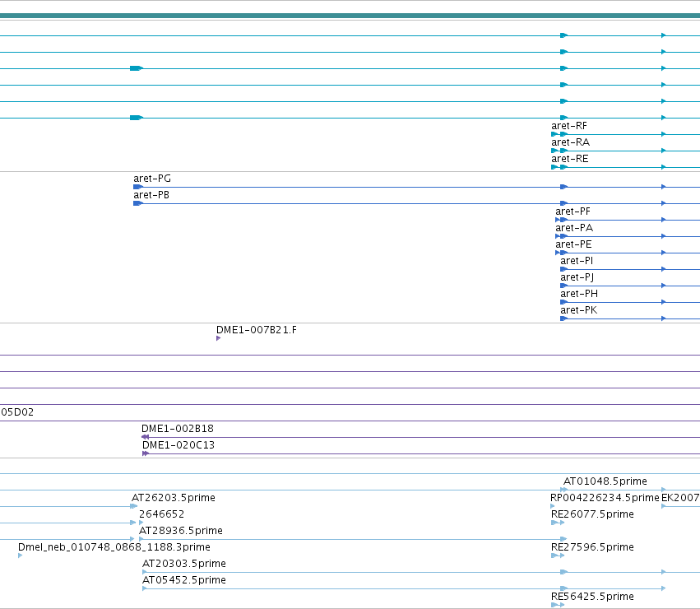Click the RE27596.5prime double arrow glyph
The height and width of the screenshot is (609, 700).
point(558,556)
